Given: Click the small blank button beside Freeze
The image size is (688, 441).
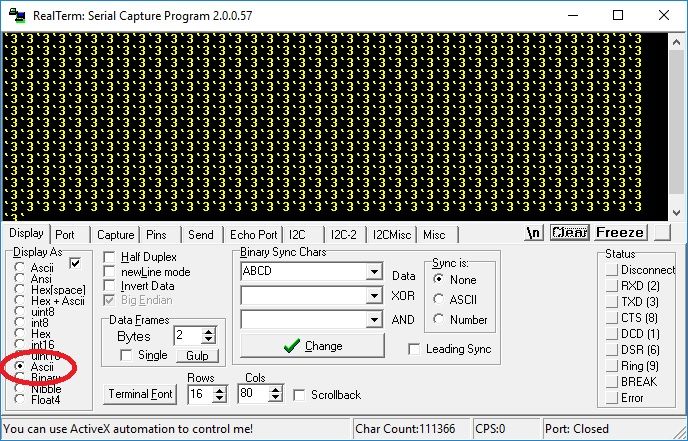Looking at the screenshot, I should pos(662,233).
